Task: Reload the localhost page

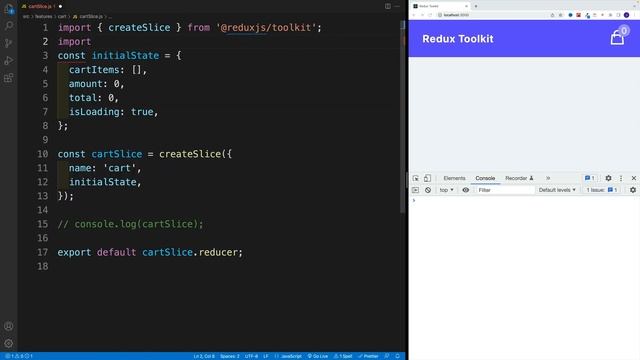Action: pyautogui.click(x=430, y=15)
